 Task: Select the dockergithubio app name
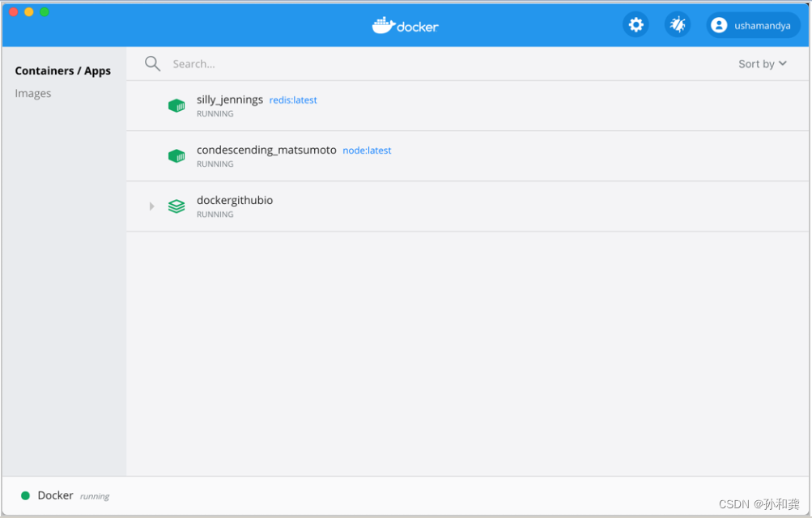coord(235,200)
